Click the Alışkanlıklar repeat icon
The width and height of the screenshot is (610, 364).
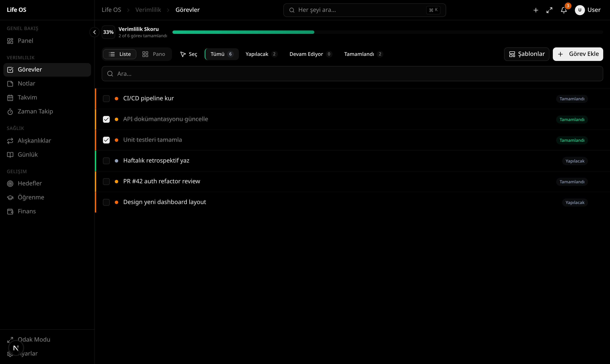(x=10, y=141)
